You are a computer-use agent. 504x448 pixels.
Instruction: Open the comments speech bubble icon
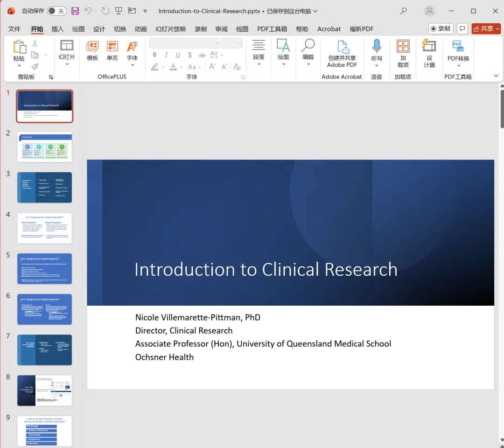tap(462, 28)
